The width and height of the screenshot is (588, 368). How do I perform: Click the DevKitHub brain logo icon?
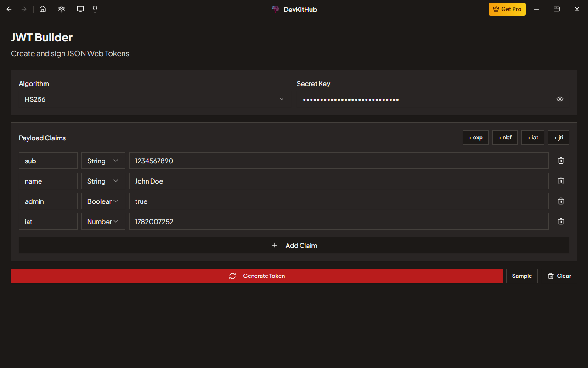[x=276, y=9]
